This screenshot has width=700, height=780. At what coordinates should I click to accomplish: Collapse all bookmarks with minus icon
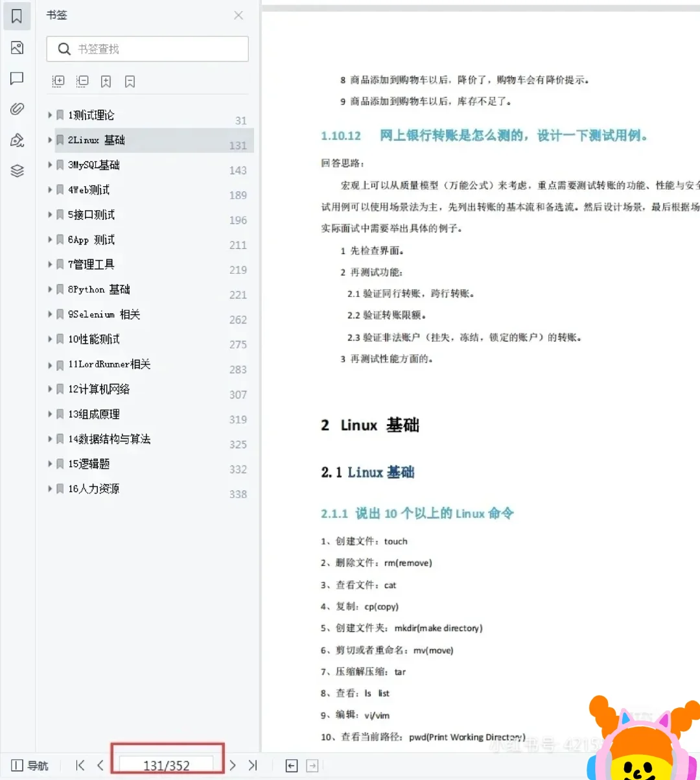click(82, 81)
